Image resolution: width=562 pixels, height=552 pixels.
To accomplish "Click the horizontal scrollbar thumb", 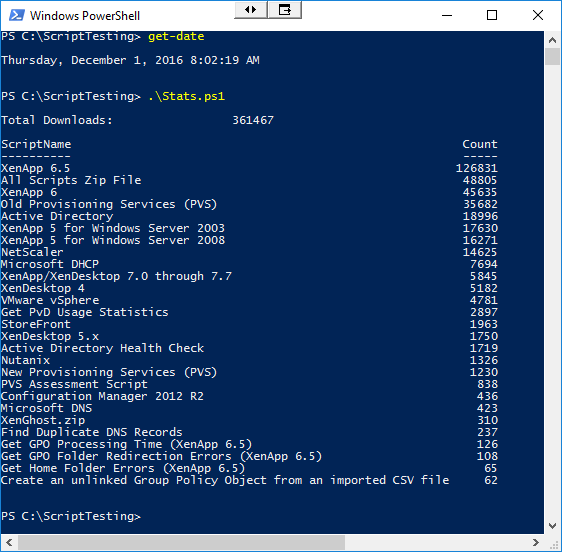I will pos(181,542).
